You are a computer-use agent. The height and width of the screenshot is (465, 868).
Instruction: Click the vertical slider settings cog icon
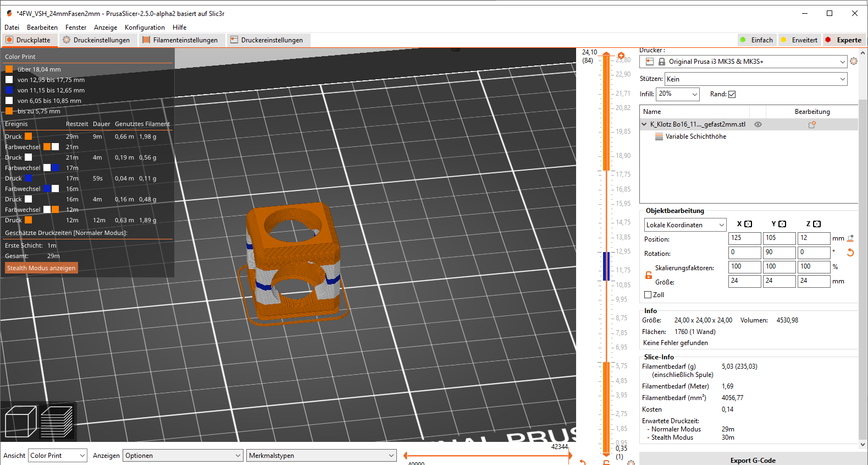coord(631,462)
